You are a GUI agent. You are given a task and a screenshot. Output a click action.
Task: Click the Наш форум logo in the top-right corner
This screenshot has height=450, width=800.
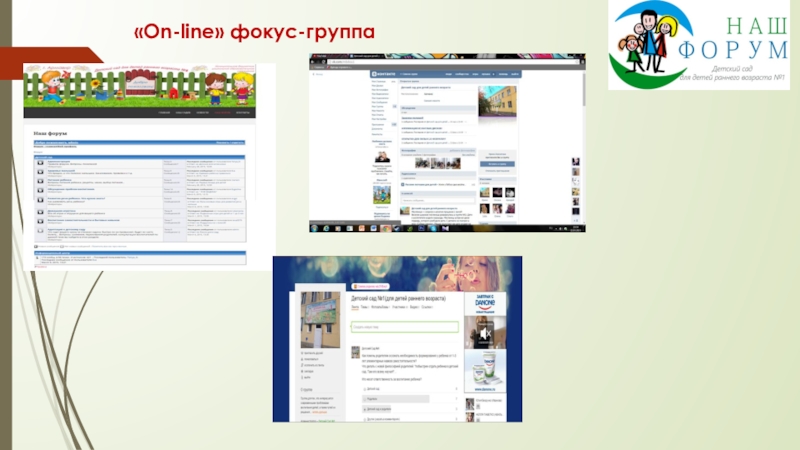(x=698, y=45)
